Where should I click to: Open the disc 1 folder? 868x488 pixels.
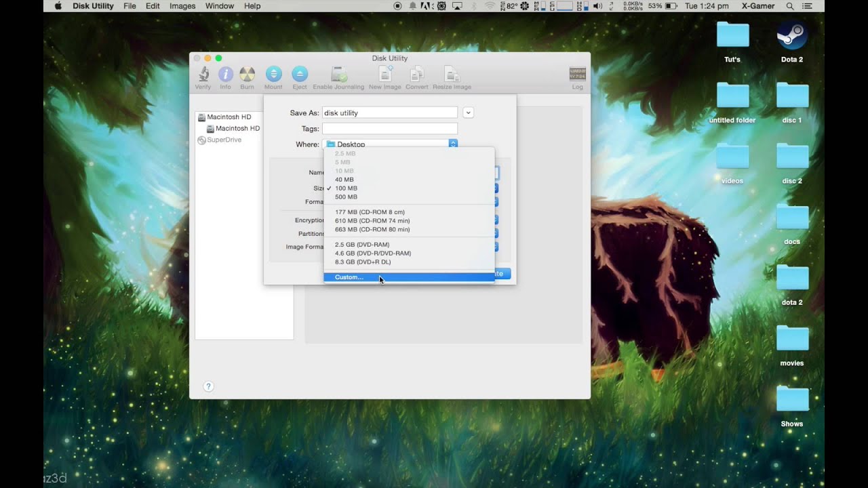point(792,102)
